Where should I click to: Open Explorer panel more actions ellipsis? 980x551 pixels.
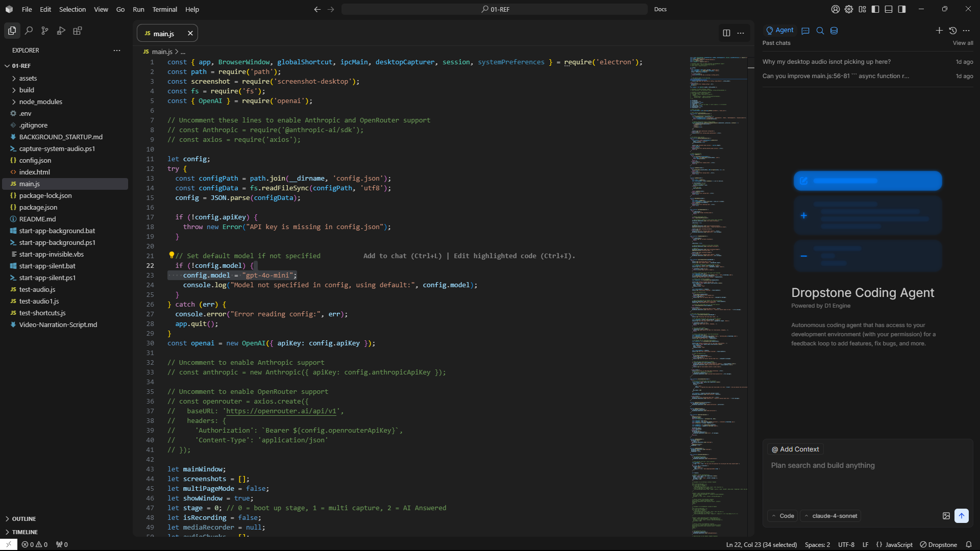tap(117, 51)
